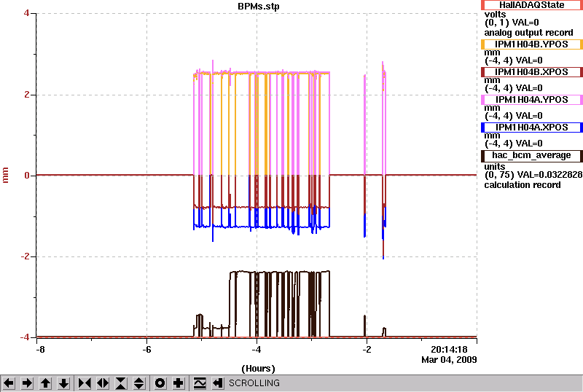Click the plus sign toolbar icon
Screen dimensions: 583x392
click(x=179, y=383)
